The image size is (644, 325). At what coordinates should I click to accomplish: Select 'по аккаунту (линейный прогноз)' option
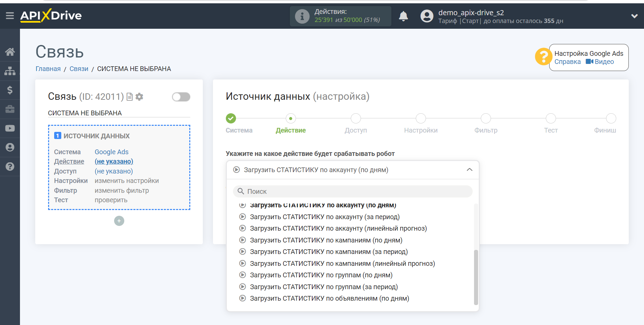click(x=338, y=228)
